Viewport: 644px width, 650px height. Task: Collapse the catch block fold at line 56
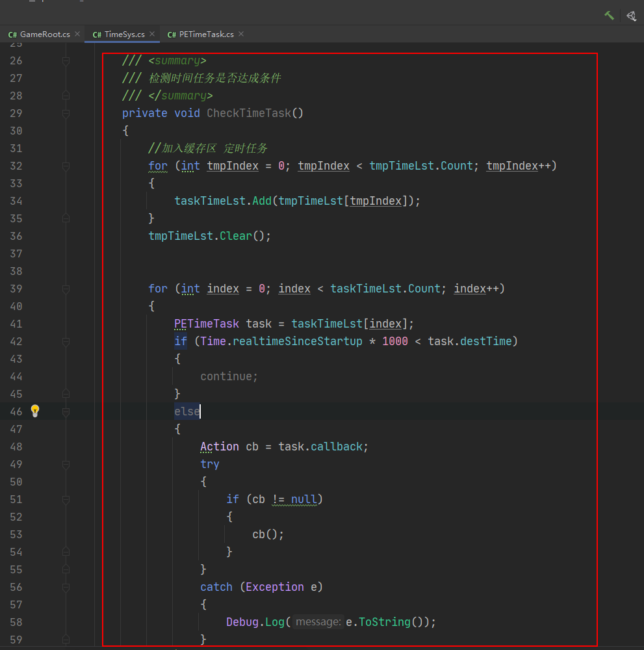coord(66,587)
